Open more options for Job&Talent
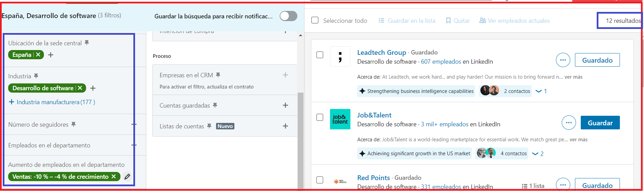Viewport: 644px width, 191px height. 569,123
